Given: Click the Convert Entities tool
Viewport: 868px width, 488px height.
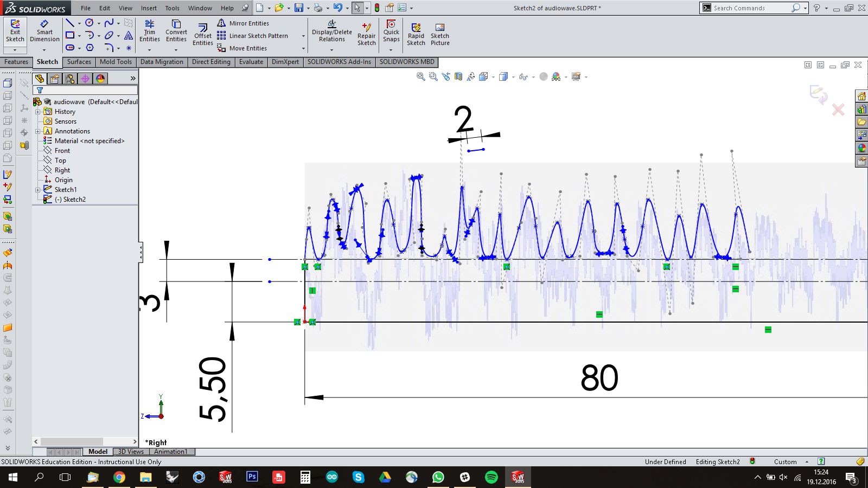Looking at the screenshot, I should coord(176,31).
